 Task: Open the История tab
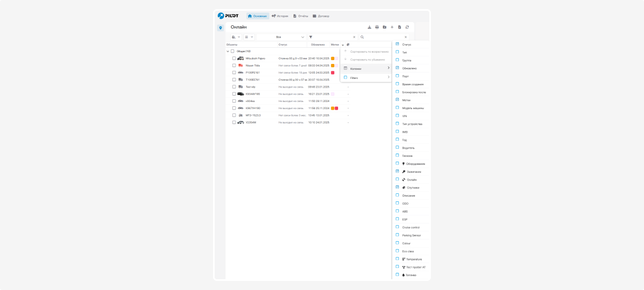pos(280,16)
